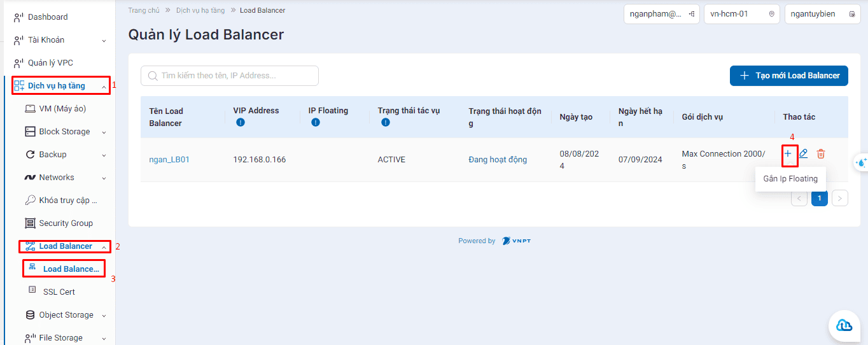Viewport: 868px width, 345px height.
Task: Click the Dịch vụ hạ tầng grid icon
Action: pos(19,86)
